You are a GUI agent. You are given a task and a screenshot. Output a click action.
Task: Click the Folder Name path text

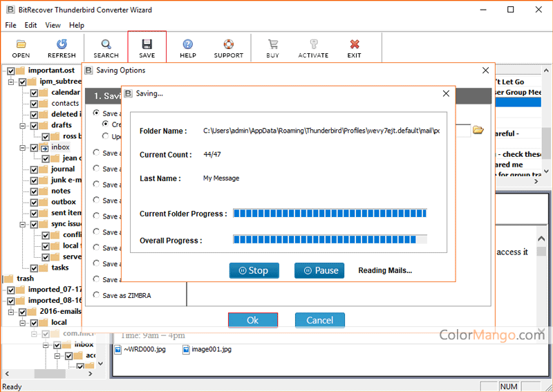321,131
